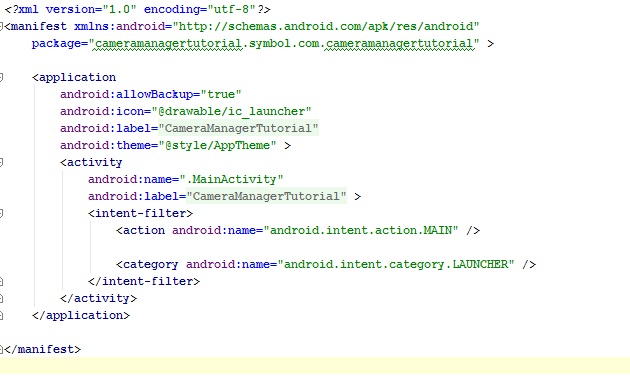Click the android.intent.action.MAIN string
Image resolution: width=630 pixels, height=381 pixels.
[361, 230]
